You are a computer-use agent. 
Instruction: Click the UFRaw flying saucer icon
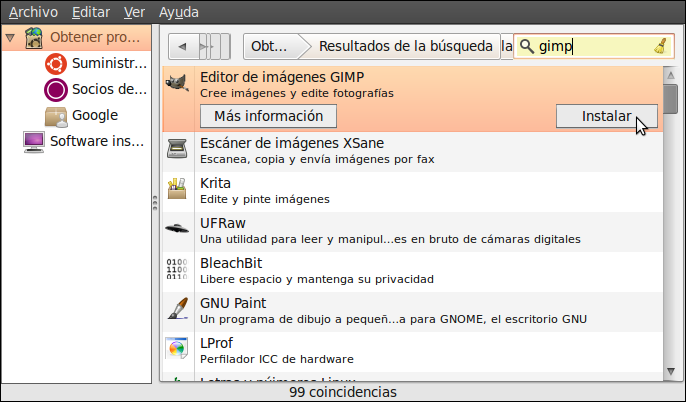(x=177, y=230)
